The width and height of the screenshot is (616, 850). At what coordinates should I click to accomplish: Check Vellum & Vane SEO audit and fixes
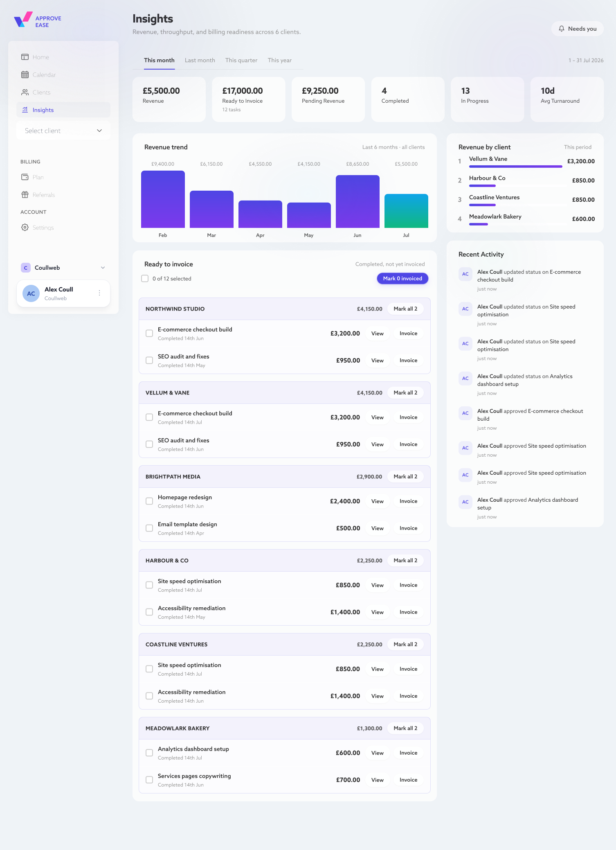click(149, 444)
